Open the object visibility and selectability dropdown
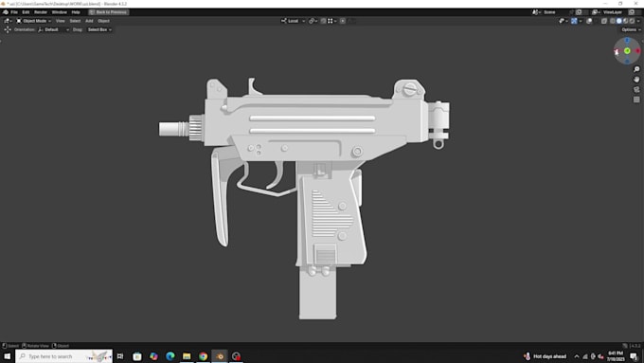 [x=563, y=21]
